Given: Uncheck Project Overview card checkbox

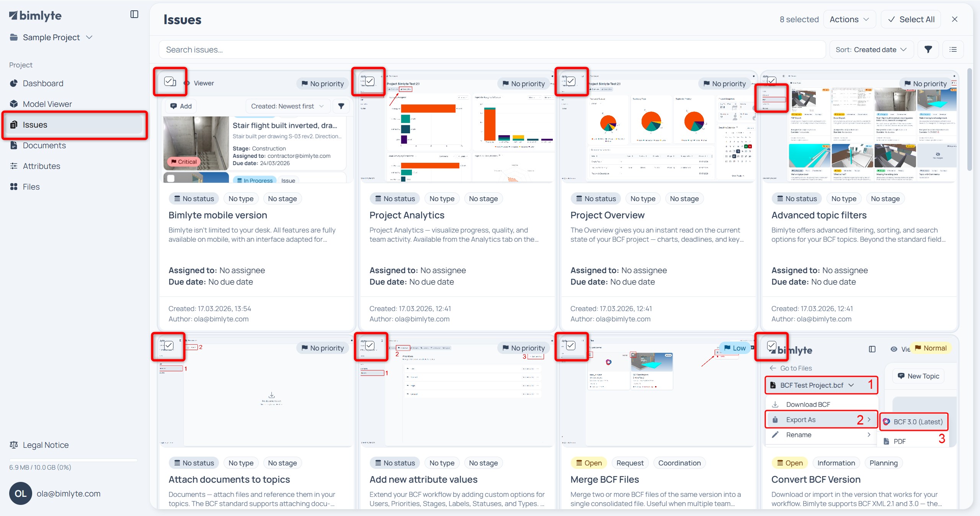Looking at the screenshot, I should pos(571,81).
